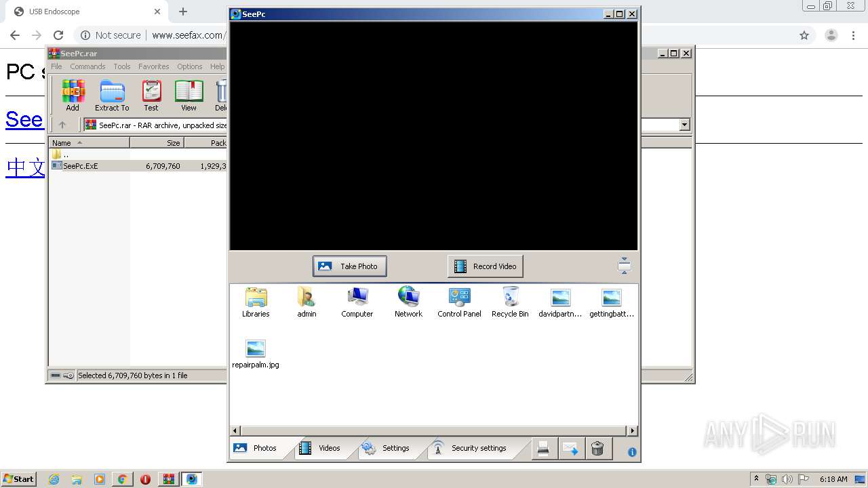Open the Tools menu in WinRAR
Screen dimensions: 868x488
(x=122, y=66)
